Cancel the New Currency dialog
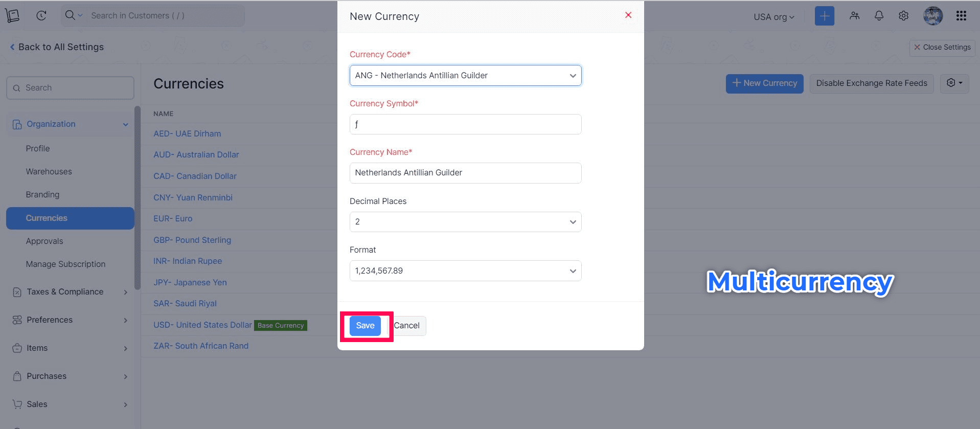980x429 pixels. (407, 326)
